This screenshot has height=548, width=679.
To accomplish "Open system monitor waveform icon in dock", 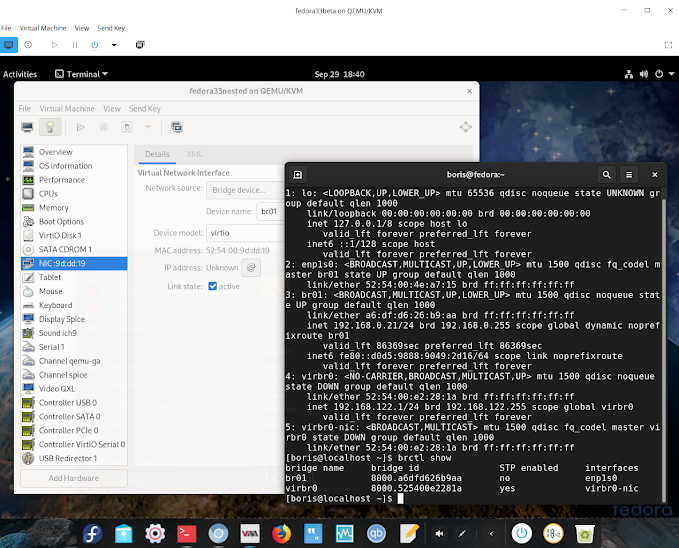I will click(345, 534).
